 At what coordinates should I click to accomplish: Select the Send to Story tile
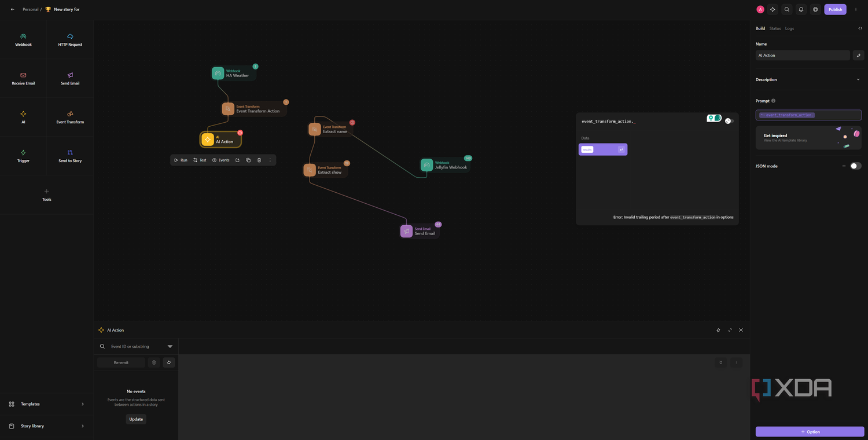click(x=70, y=156)
